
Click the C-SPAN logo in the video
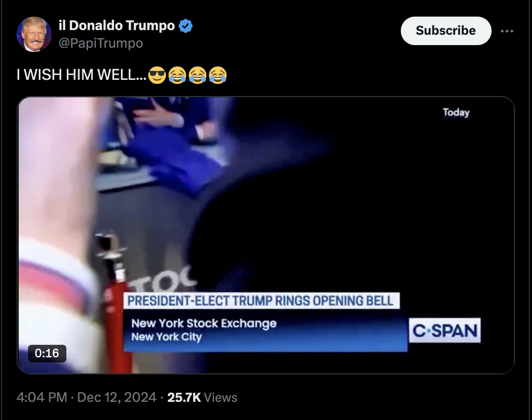(445, 330)
